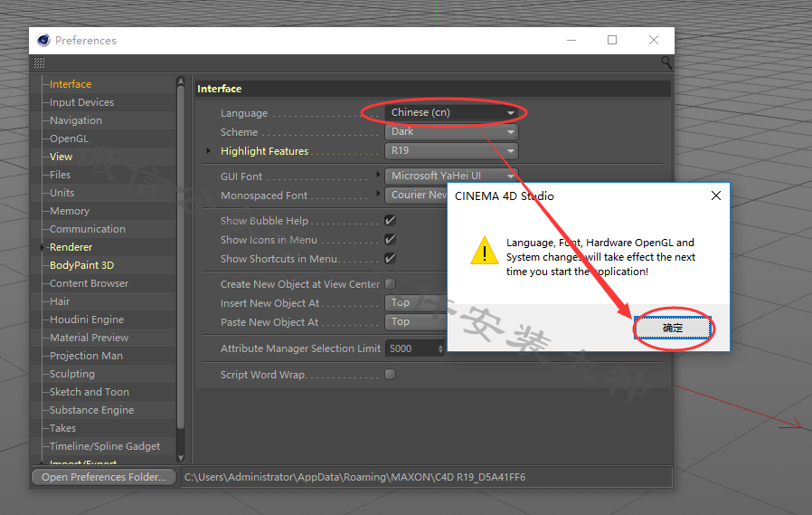Open GUI Font dropdown Microsoft YaHei UI
The image size is (812, 515).
(x=451, y=176)
